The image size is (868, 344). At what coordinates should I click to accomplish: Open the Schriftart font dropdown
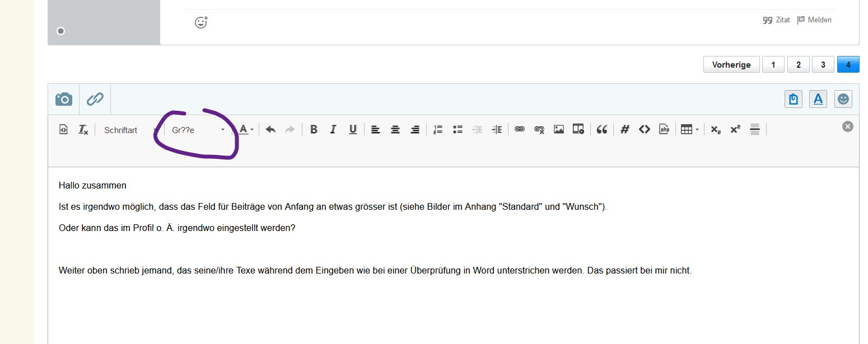pos(130,130)
